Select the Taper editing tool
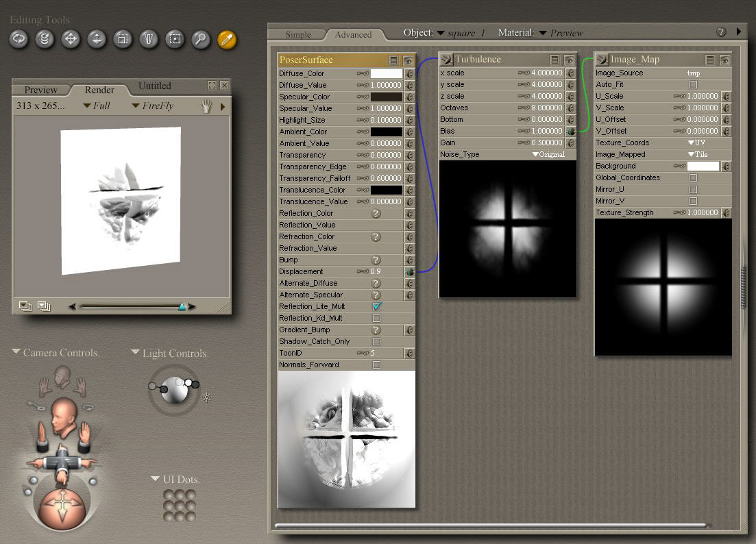 click(x=149, y=39)
